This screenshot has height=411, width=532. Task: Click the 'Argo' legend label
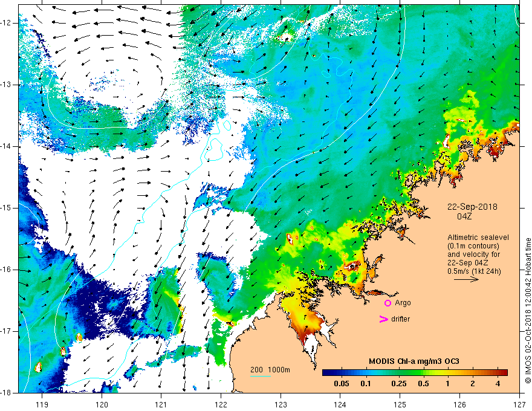[x=403, y=303]
